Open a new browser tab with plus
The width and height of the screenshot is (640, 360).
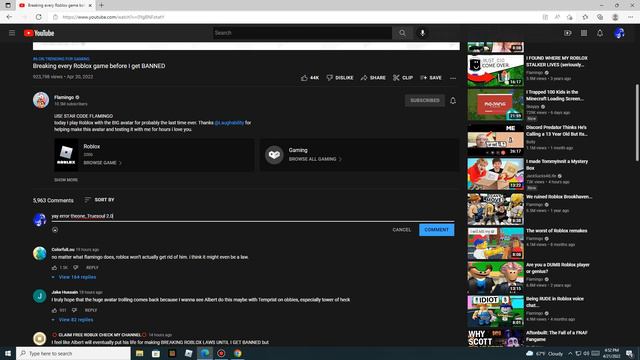pos(101,5)
